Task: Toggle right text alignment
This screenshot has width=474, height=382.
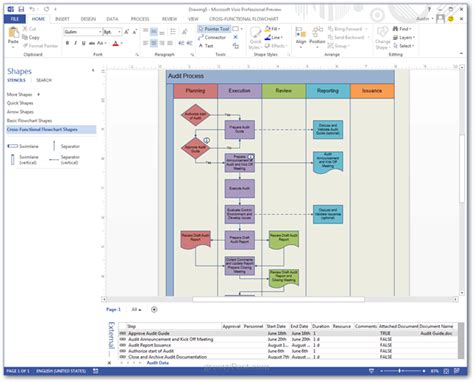Action: click(x=162, y=43)
